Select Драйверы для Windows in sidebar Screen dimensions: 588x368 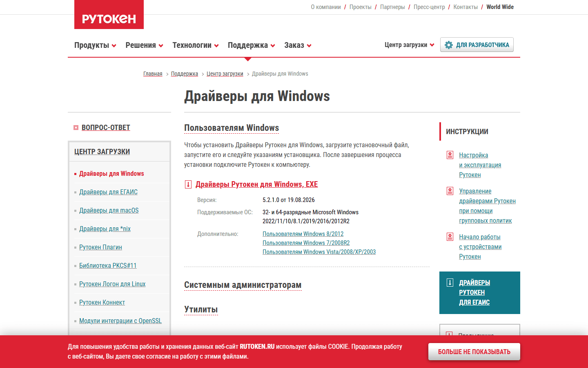pyautogui.click(x=111, y=174)
